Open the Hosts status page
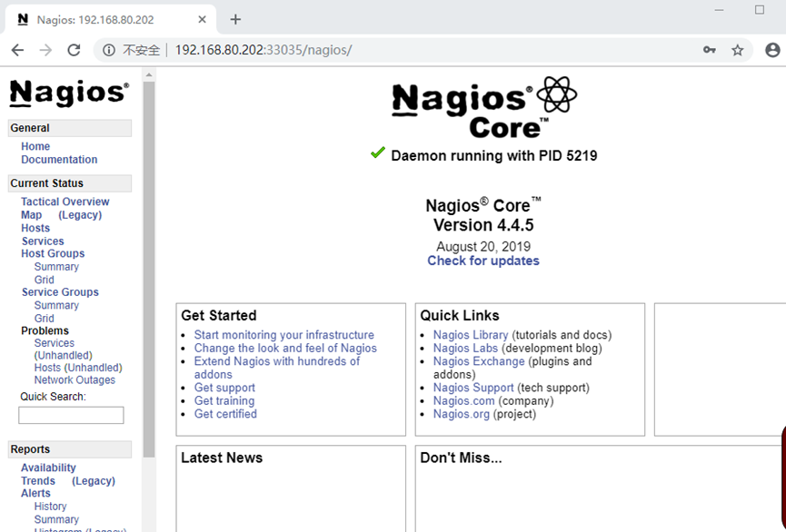This screenshot has width=786, height=532. [35, 228]
